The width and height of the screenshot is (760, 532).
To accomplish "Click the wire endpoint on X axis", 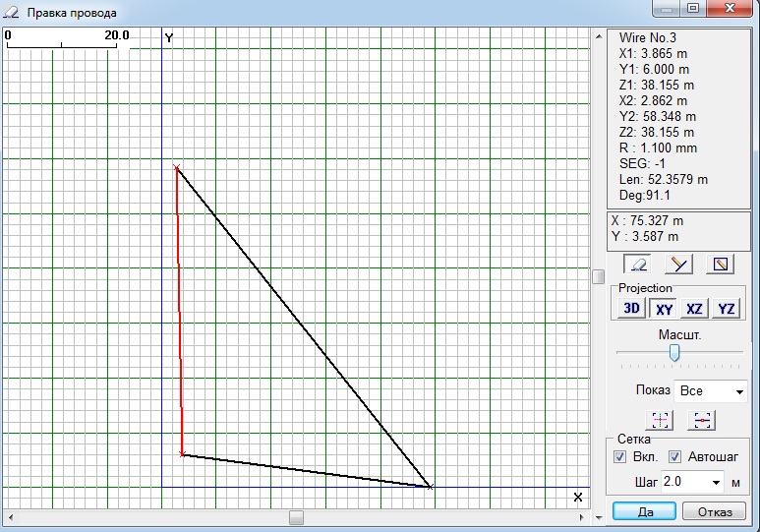I will tap(431, 487).
